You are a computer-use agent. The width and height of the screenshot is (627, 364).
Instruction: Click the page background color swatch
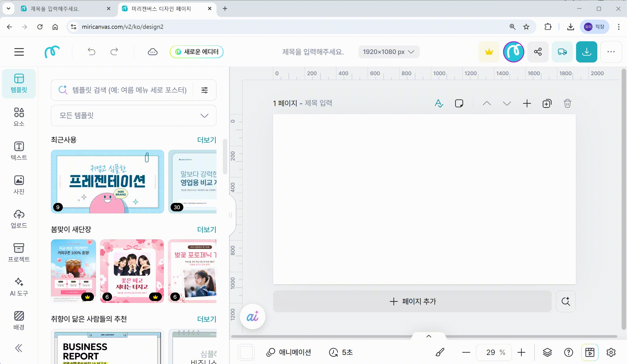pyautogui.click(x=246, y=352)
